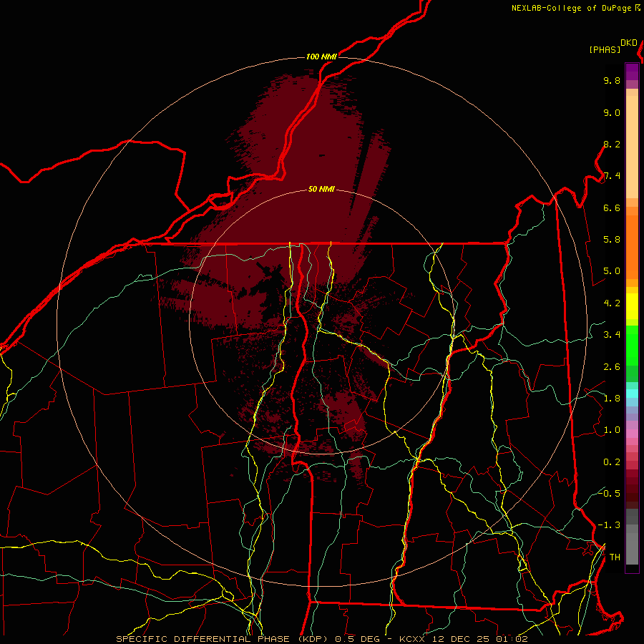Image resolution: width=644 pixels, height=644 pixels.
Task: Click the 7.4 scale value
Action: (612, 176)
